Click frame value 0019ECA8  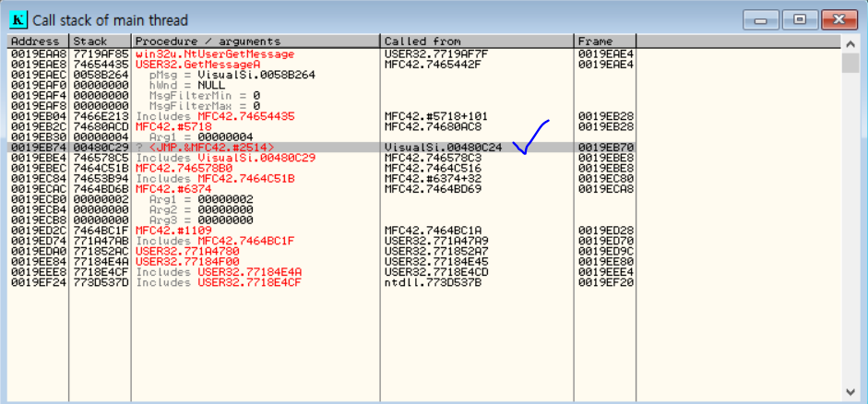[606, 189]
